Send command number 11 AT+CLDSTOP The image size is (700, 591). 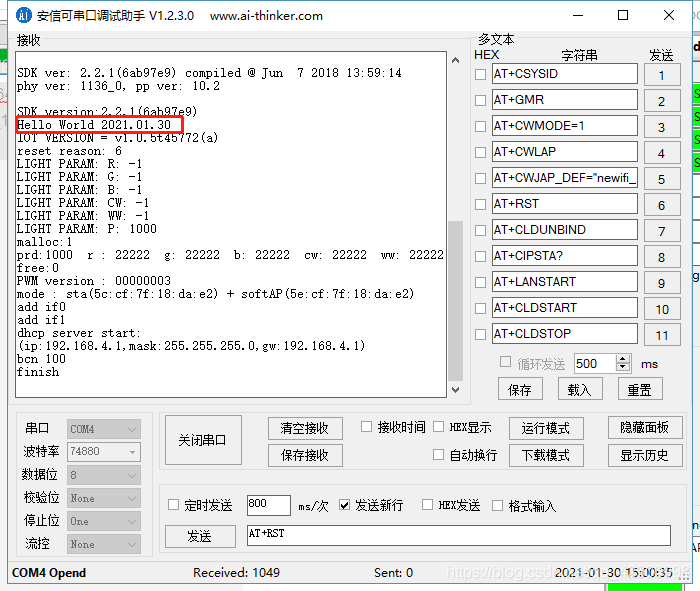pyautogui.click(x=662, y=335)
